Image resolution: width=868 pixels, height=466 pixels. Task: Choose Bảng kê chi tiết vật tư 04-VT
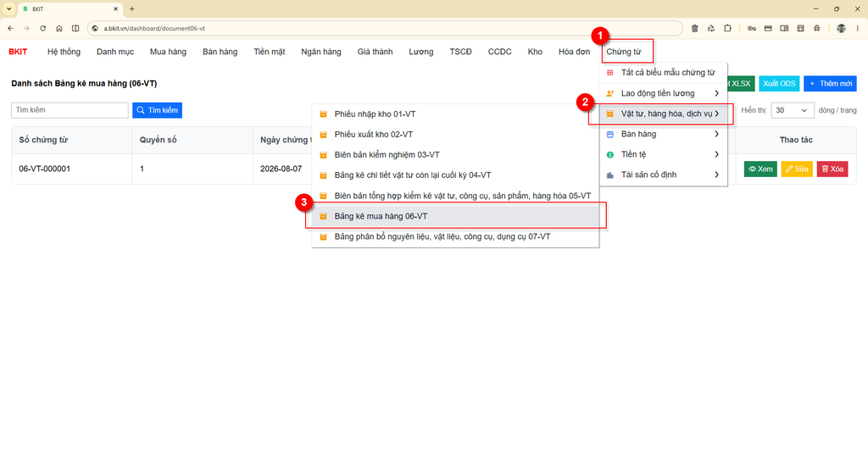click(x=455, y=175)
